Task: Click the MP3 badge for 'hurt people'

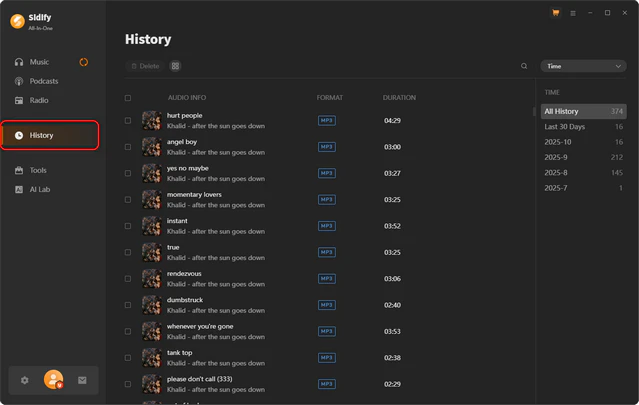Action: (327, 121)
